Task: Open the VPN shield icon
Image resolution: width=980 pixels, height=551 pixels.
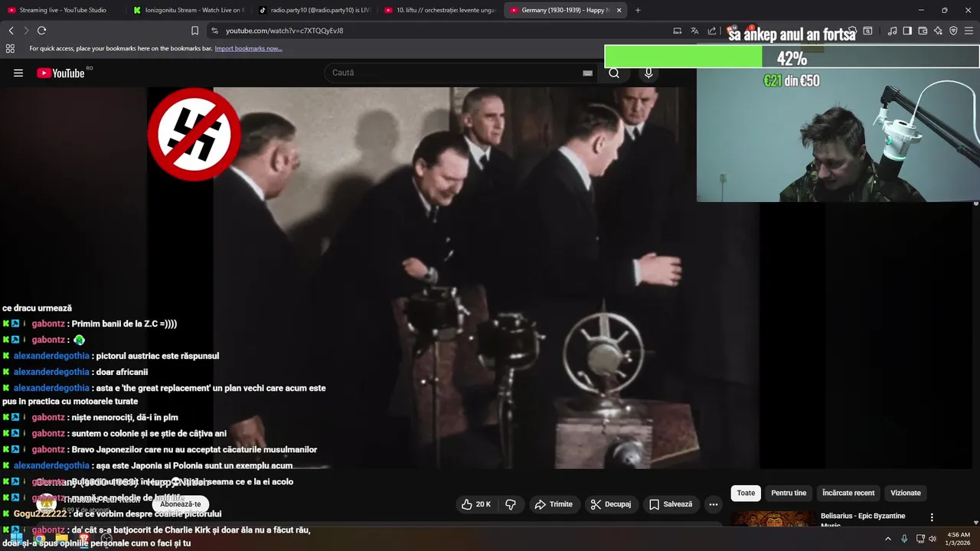Action: coord(953,31)
